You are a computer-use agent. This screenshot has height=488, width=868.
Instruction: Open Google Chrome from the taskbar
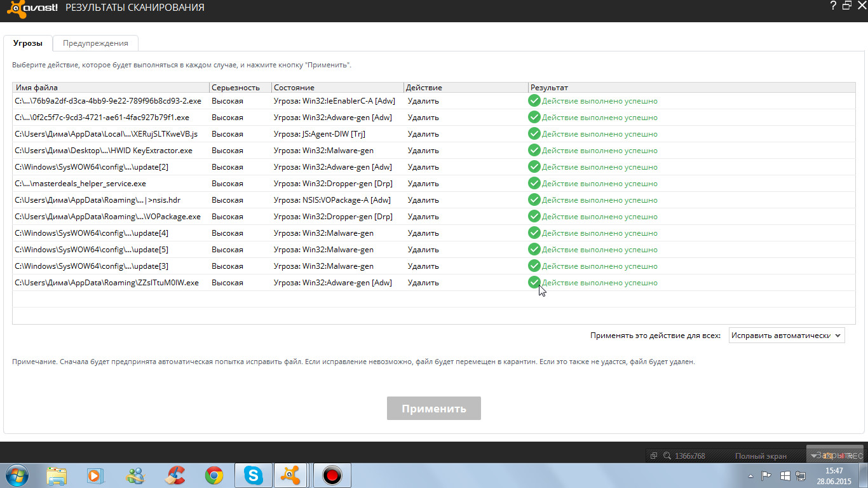pos(214,475)
